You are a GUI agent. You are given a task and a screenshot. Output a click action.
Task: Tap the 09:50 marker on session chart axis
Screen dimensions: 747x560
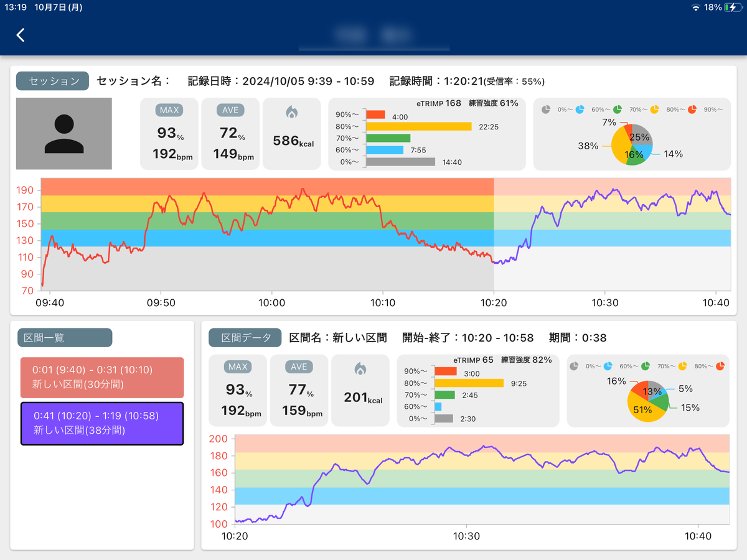click(x=161, y=303)
